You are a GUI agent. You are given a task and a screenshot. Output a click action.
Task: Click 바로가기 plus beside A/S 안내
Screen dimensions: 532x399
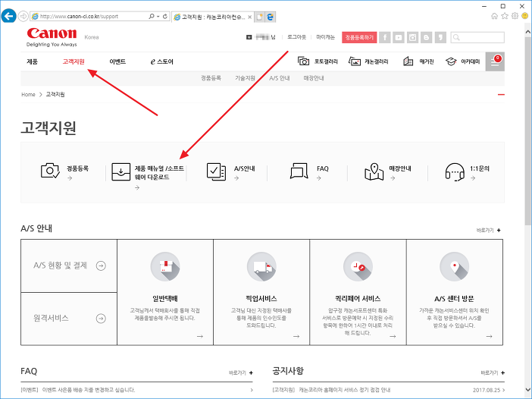pyautogui.click(x=489, y=231)
